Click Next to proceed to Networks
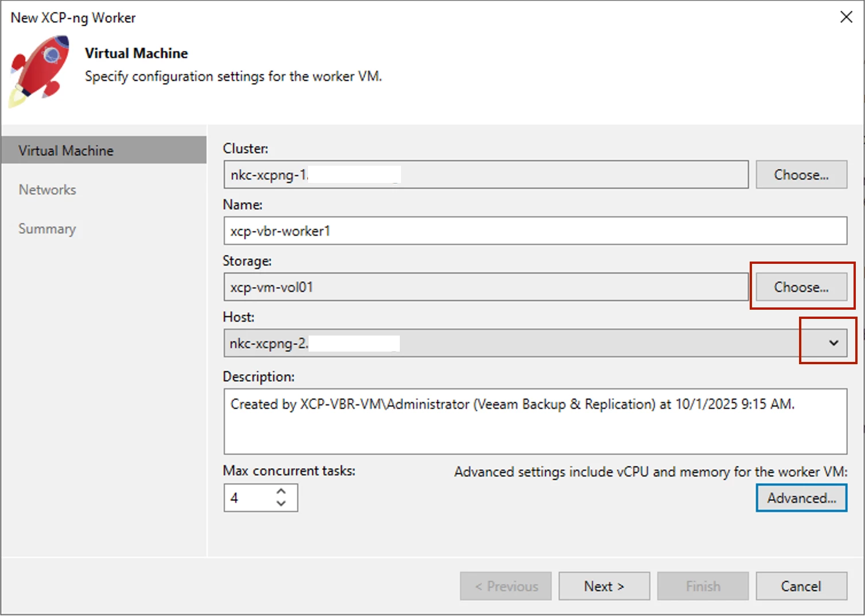The height and width of the screenshot is (616, 865). pyautogui.click(x=604, y=586)
